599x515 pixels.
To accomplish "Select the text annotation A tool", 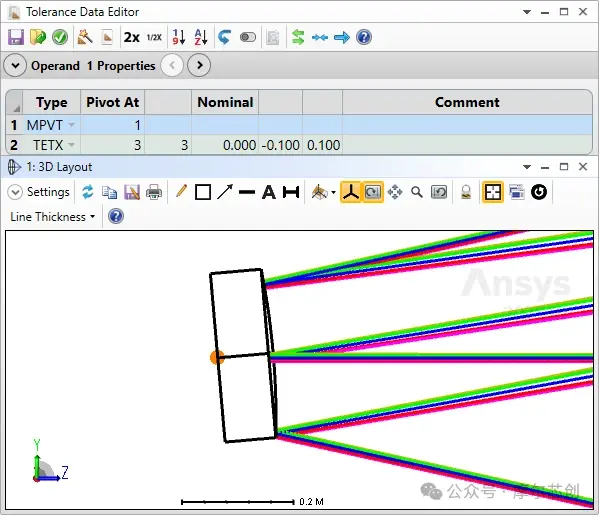I will [269, 192].
